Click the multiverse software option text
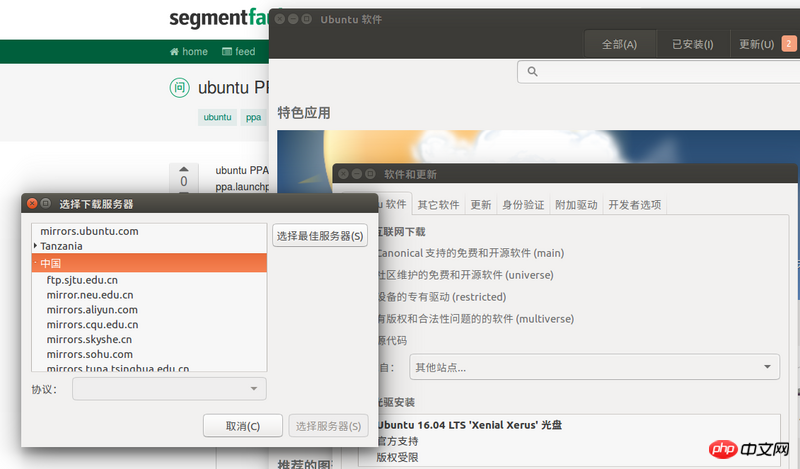This screenshot has width=800, height=469. pos(476,318)
